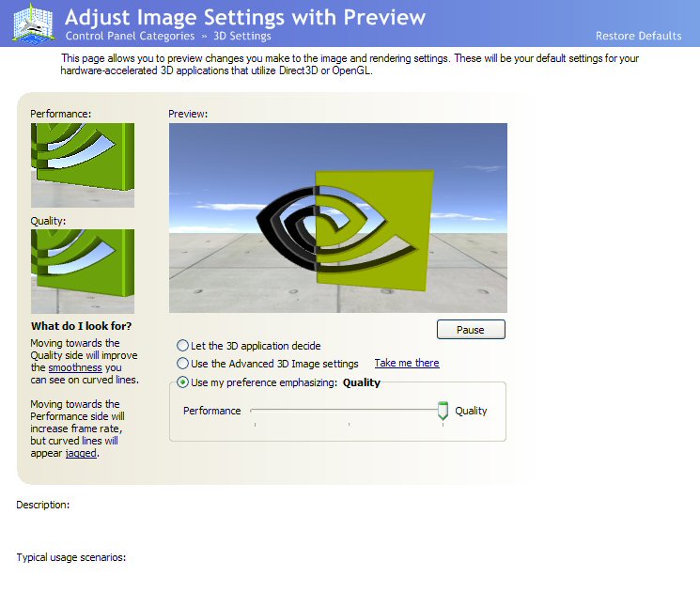Click the bold 'Quality' preference value

(362, 382)
